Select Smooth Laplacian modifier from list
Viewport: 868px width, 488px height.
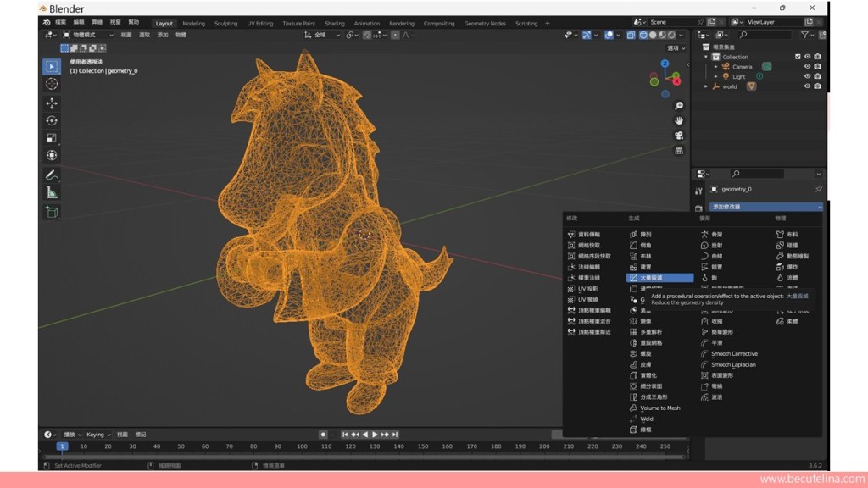[x=734, y=364]
